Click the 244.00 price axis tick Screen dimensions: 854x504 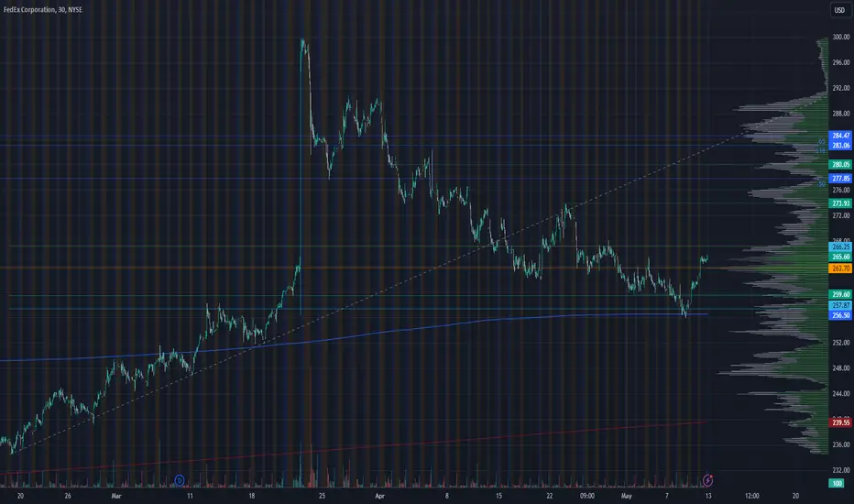click(x=841, y=393)
